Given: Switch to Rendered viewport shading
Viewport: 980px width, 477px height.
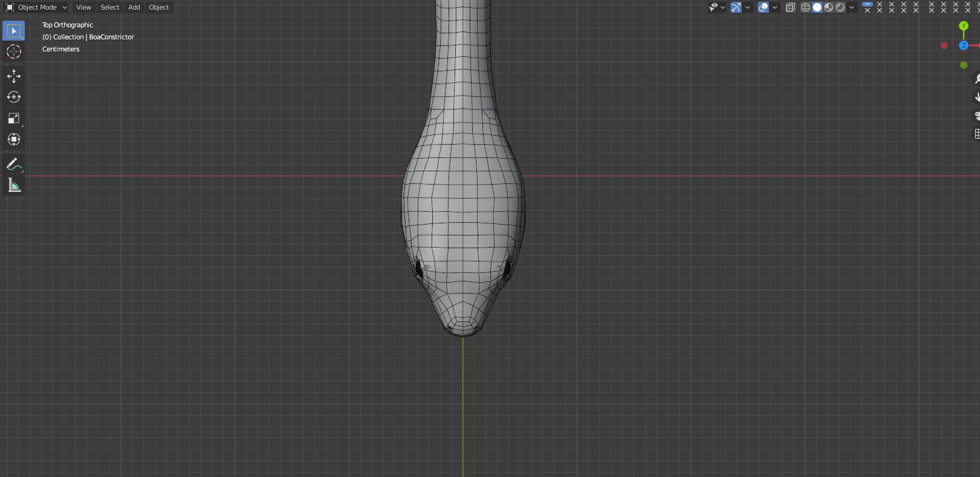Looking at the screenshot, I should pos(840,7).
